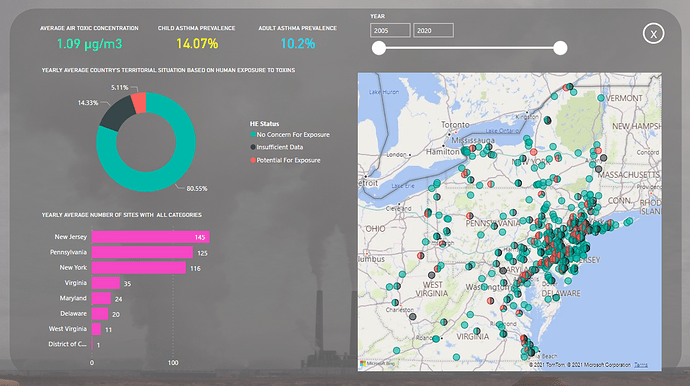Click the site marker near Vermont label
Image resolution: width=690 pixels, height=386 pixels.
601,98
